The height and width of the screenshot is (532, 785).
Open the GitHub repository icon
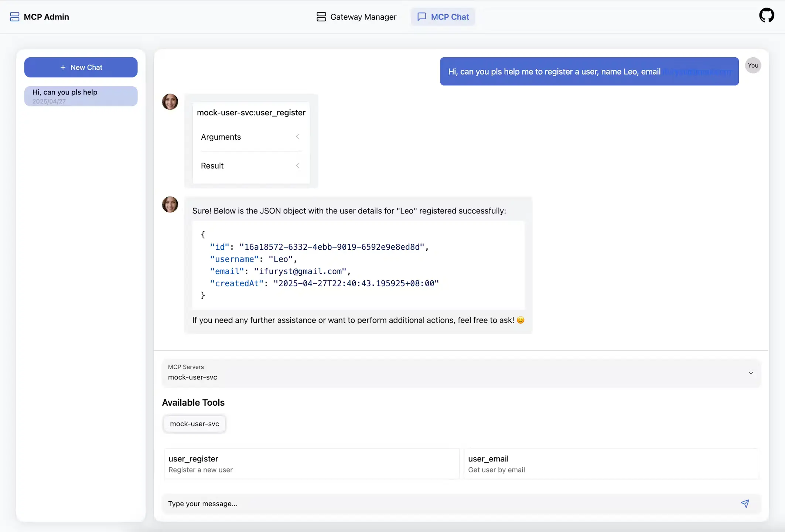pos(767,16)
